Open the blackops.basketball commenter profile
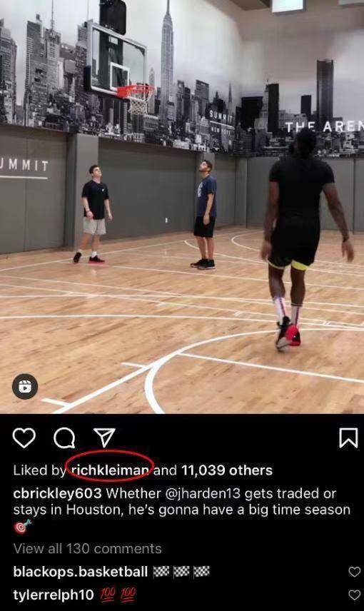The image size is (364, 611). tap(80, 572)
